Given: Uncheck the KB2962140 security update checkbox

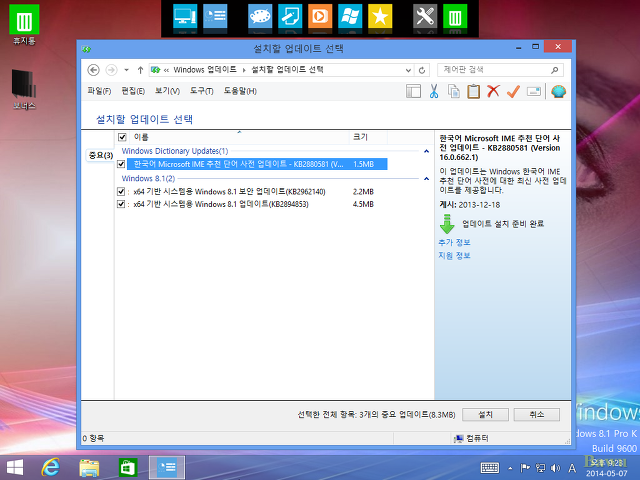Looking at the screenshot, I should [121, 191].
